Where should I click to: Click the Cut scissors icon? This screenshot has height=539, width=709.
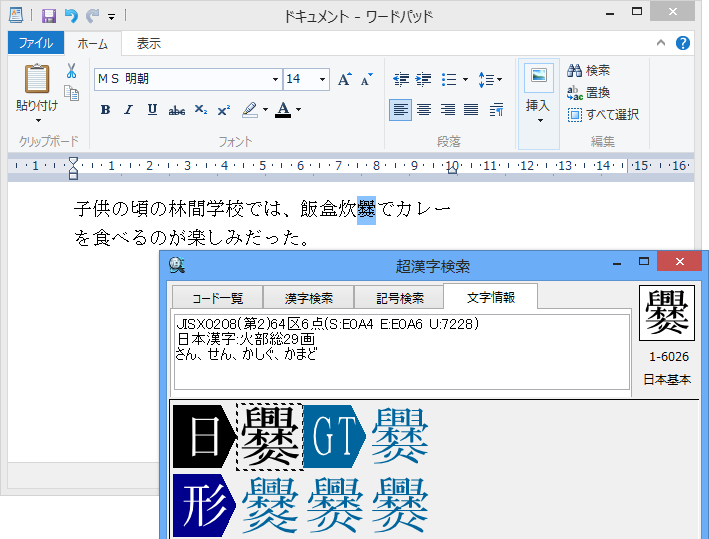pos(71,71)
